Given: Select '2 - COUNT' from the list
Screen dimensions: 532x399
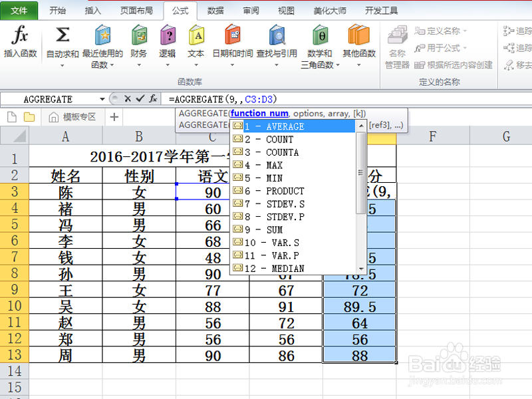Looking at the screenshot, I should (x=293, y=139).
